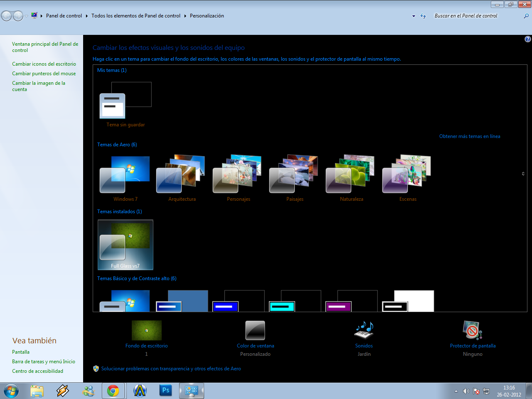Open Cambiar punteros del mouse
This screenshot has height=399, width=532.
pos(44,74)
